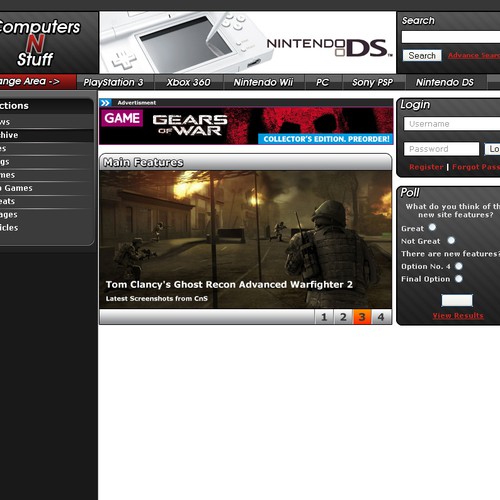Open the Sony PSP section

pyautogui.click(x=373, y=82)
